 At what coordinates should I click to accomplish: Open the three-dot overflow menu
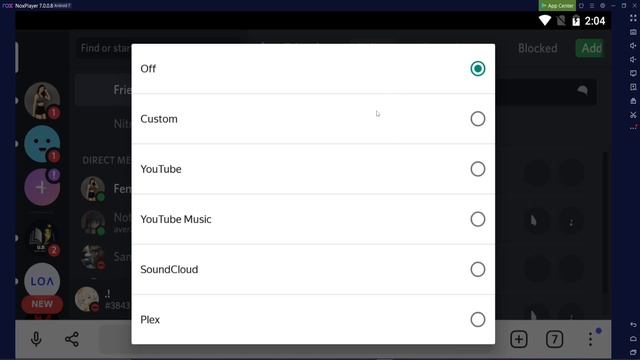pyautogui.click(x=590, y=339)
